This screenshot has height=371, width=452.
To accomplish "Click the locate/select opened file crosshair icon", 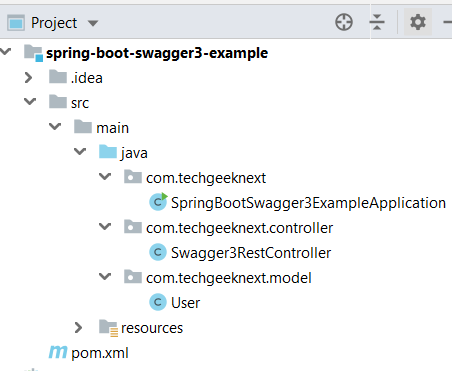I will pos(344,22).
